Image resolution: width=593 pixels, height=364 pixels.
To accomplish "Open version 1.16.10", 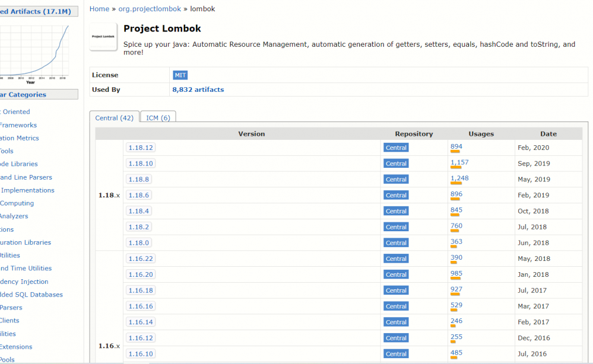I will (141, 354).
